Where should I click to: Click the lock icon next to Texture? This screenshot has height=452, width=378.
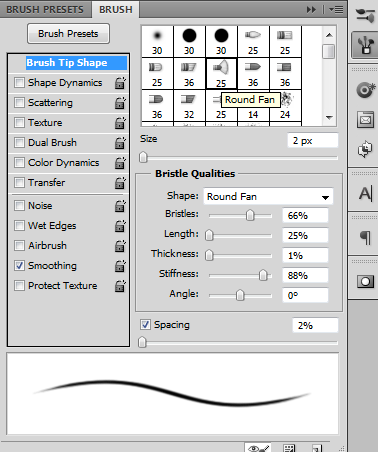pos(120,123)
